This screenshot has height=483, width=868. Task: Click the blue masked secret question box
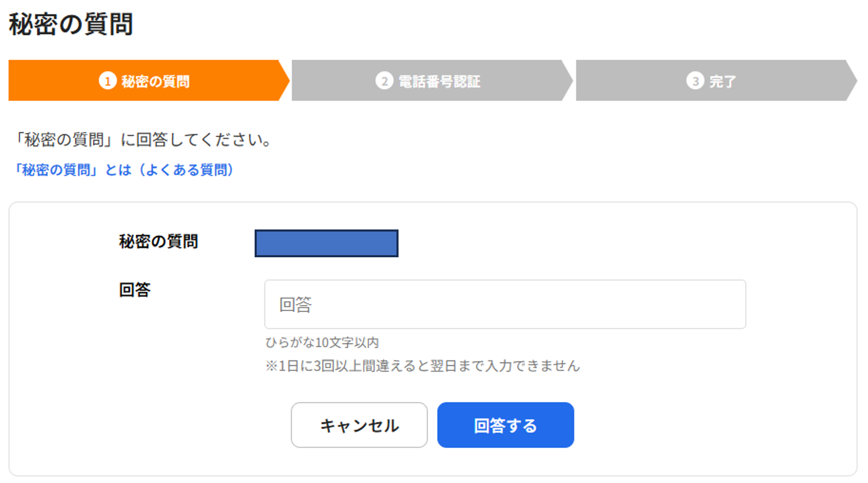click(326, 243)
